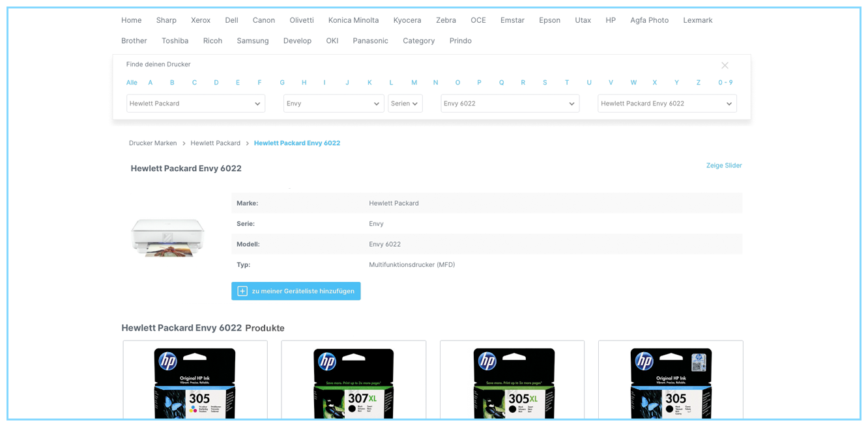
Task: Click Hewlett Packard breadcrumb link
Action: tap(215, 143)
